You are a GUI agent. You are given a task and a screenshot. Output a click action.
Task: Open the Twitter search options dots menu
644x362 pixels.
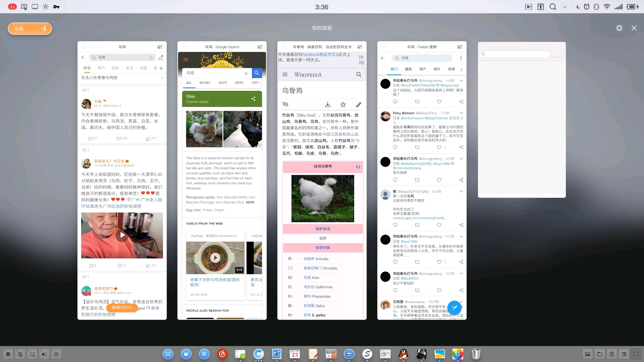click(x=461, y=58)
